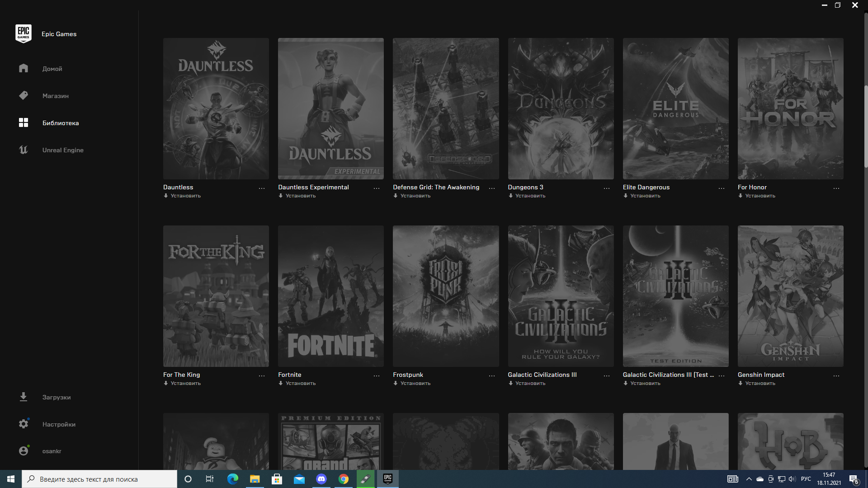Open the osankr profile avatar icon

tap(24, 450)
